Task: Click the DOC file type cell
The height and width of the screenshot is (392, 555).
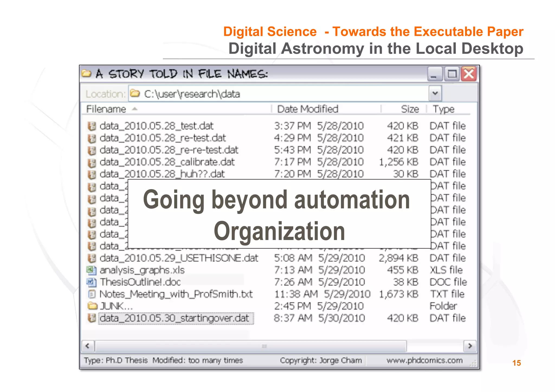Action: tap(448, 282)
